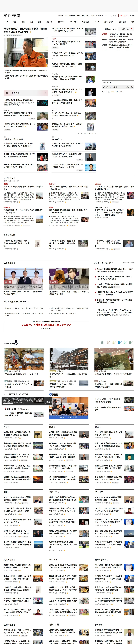The image size is (138, 644).
Task: Open ranking item 5 about JR東日本
Action: point(114,301)
